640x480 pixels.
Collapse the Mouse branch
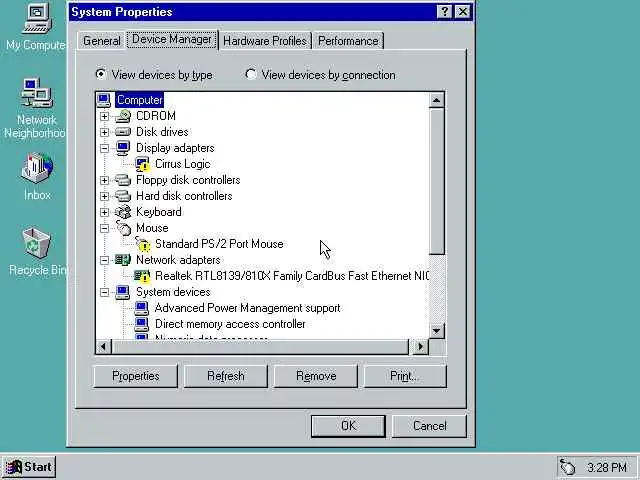pos(104,228)
